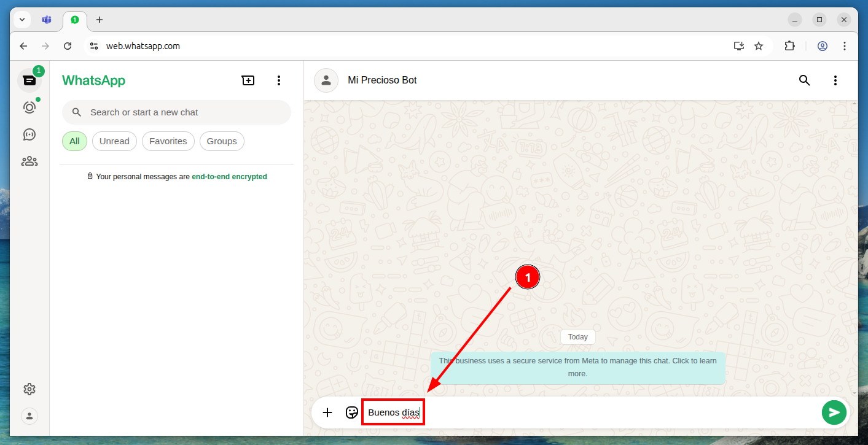
Task: Open the Communities icon
Action: point(29,161)
